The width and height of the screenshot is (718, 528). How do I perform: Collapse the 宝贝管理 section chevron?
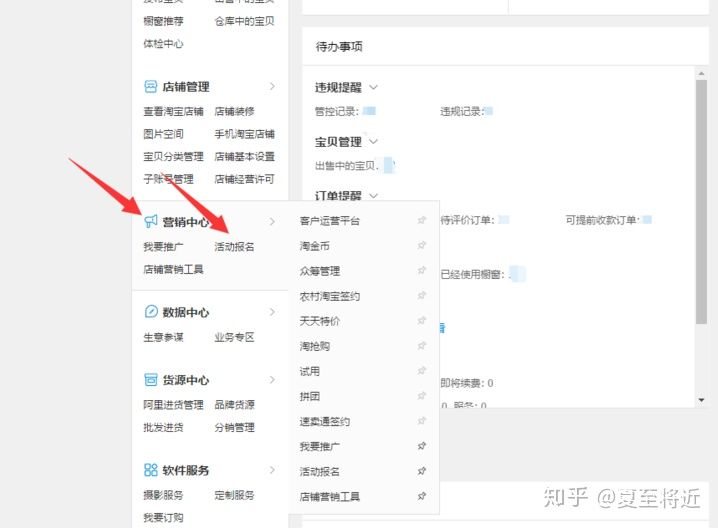(373, 142)
